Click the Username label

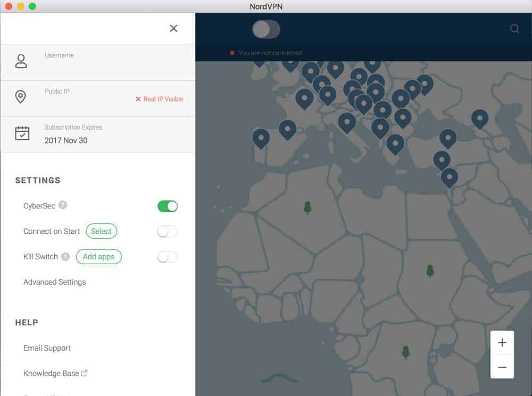coord(59,55)
